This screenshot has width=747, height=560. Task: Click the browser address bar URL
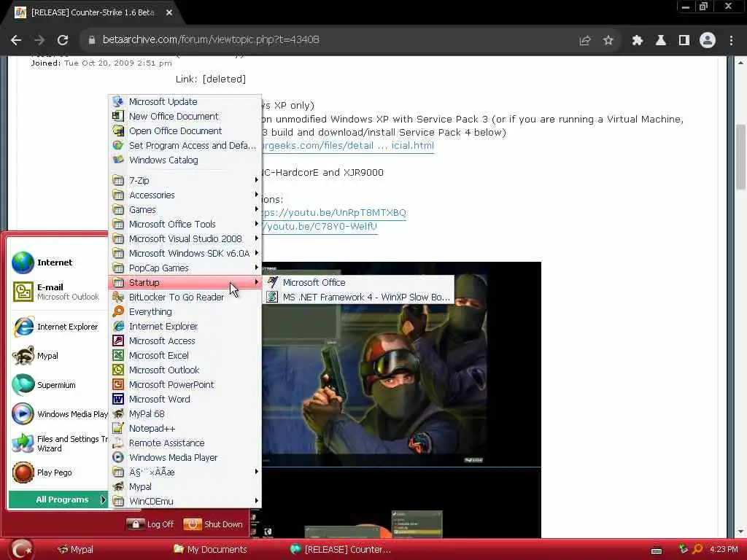(x=211, y=39)
